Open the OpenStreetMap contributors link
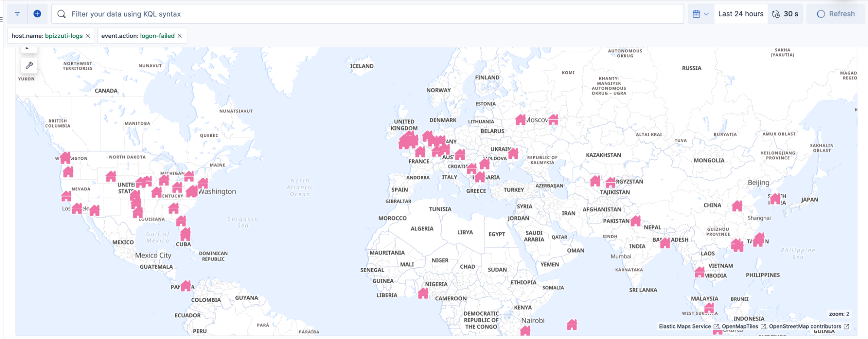Image resolution: width=868 pixels, height=339 pixels. 809,326
